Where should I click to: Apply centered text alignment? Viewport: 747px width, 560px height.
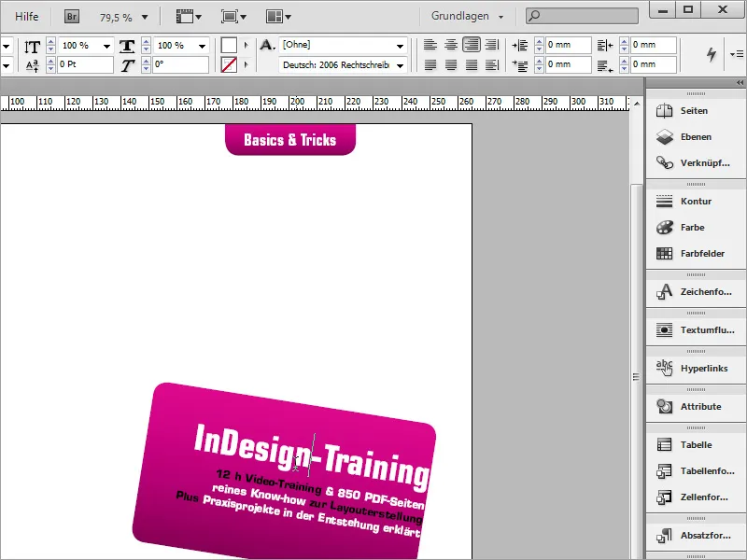pos(451,45)
